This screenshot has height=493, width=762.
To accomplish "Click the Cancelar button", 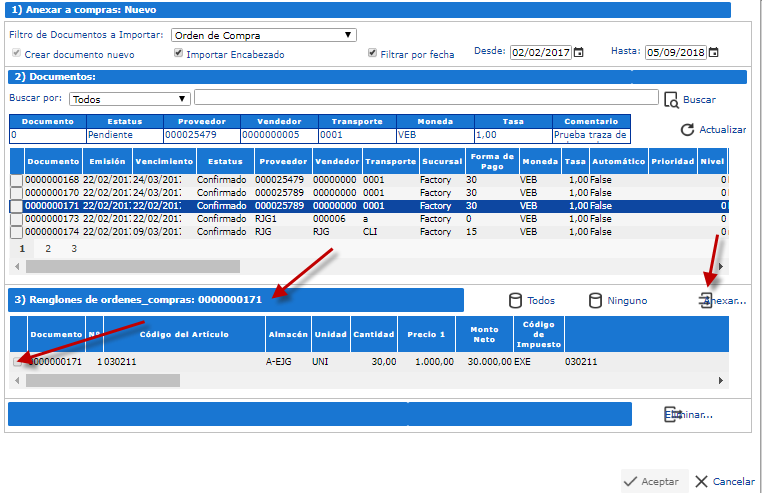I will (725, 481).
